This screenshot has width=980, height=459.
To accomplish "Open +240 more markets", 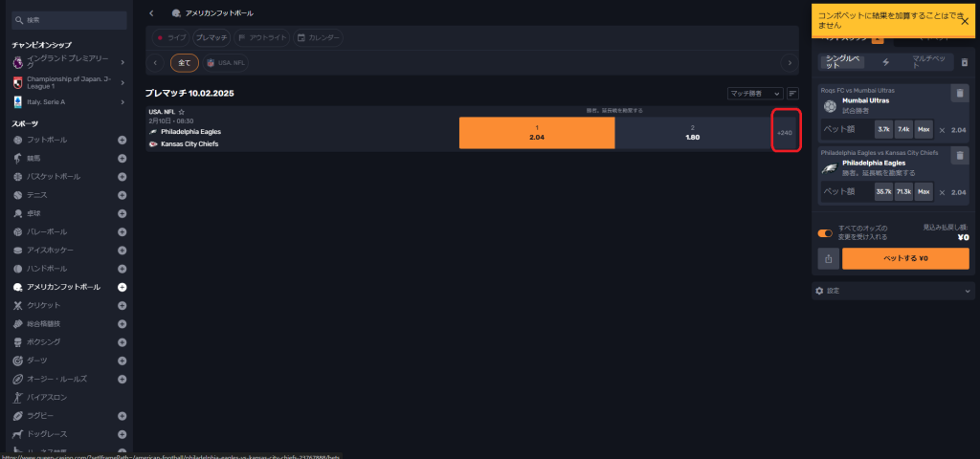I will [x=785, y=132].
